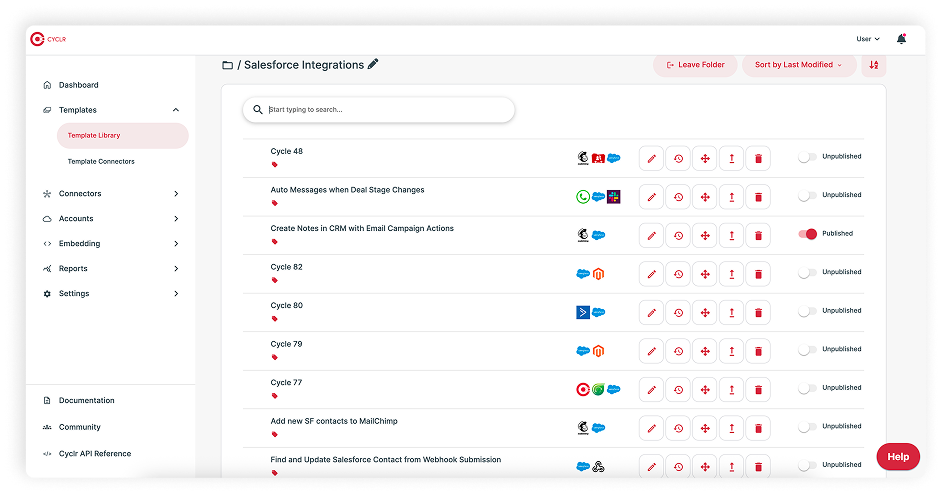941x493 pixels.
Task: Click move icon for Find and Update Salesforce Contact
Action: (x=705, y=467)
